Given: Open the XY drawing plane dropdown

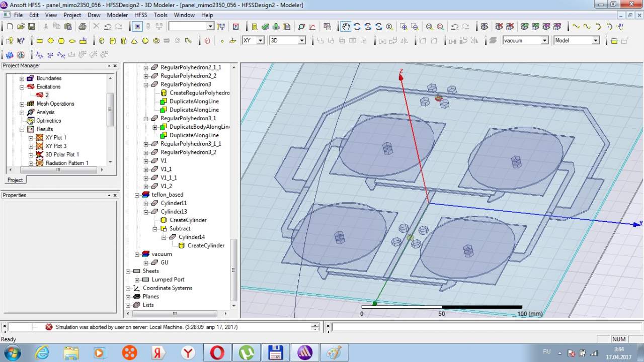Looking at the screenshot, I should click(x=260, y=41).
